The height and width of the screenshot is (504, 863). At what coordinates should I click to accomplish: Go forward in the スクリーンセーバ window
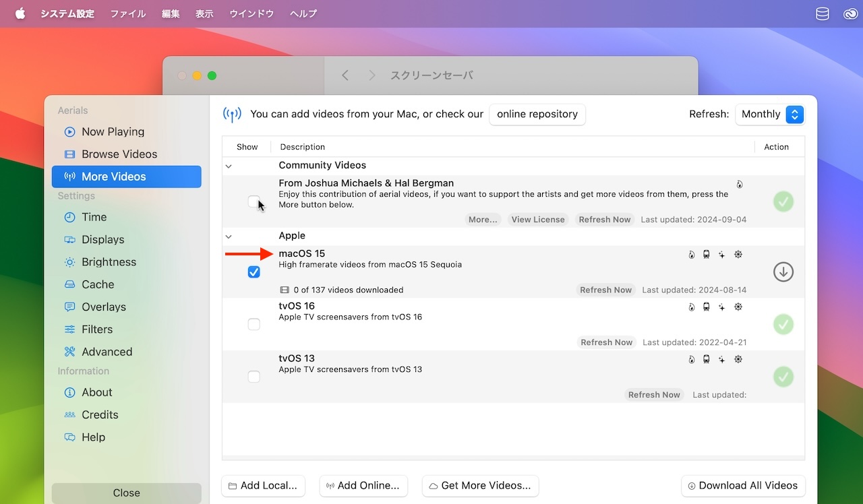[371, 75]
